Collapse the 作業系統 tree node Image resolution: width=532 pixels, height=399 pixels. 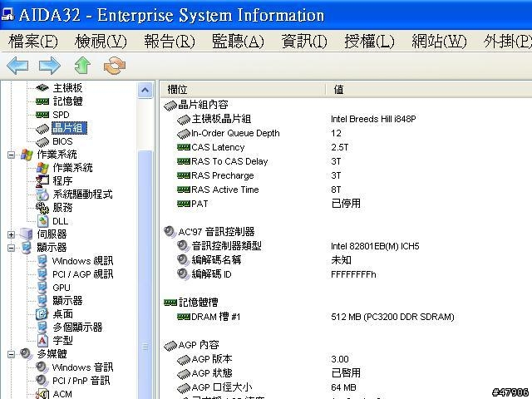tap(11, 155)
